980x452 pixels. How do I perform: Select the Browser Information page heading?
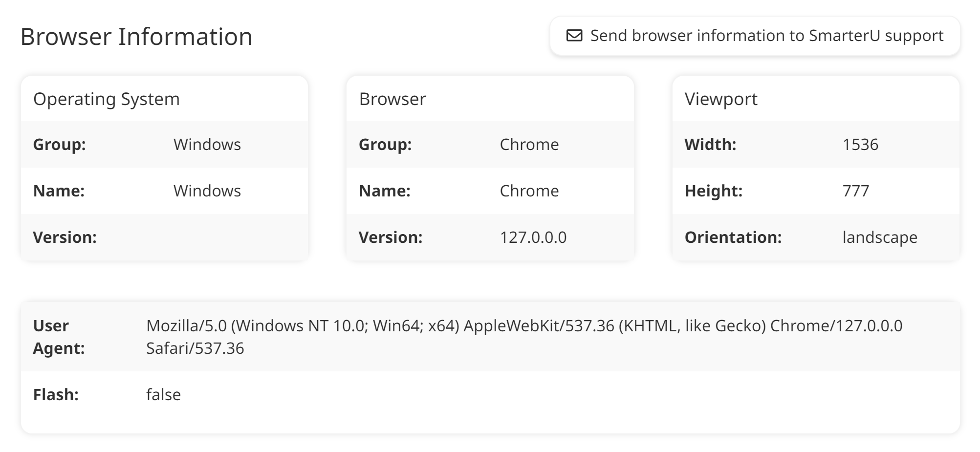136,37
